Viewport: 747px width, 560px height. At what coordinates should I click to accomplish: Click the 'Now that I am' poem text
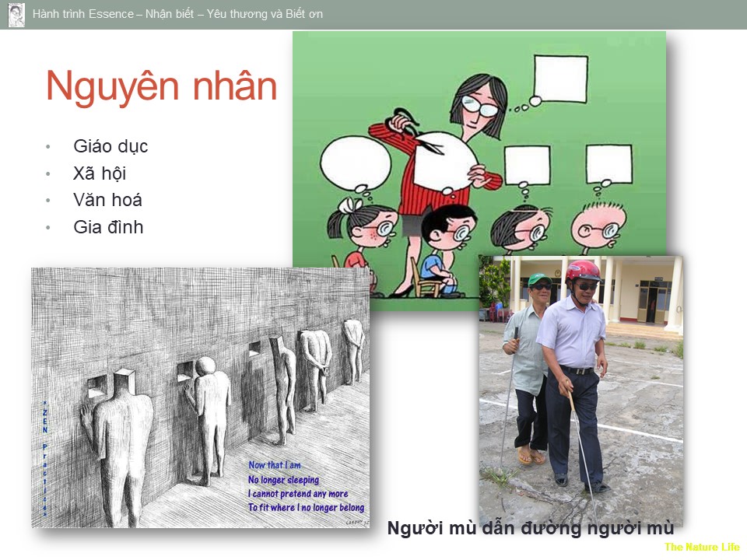click(x=275, y=465)
